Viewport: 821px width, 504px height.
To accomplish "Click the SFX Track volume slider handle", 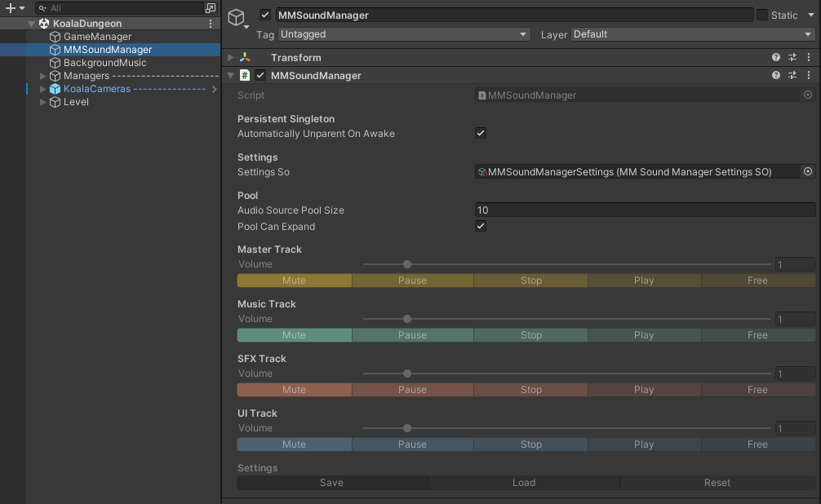I will click(407, 374).
